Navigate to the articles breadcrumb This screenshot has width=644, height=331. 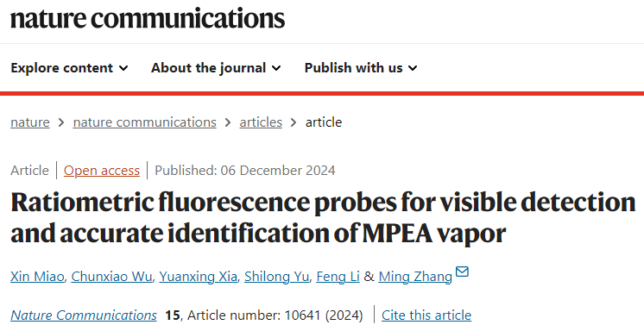[x=261, y=122]
